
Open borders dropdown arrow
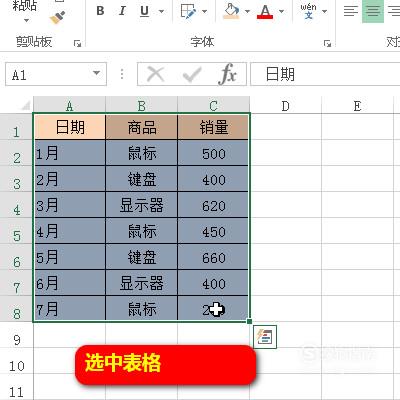[x=204, y=11]
